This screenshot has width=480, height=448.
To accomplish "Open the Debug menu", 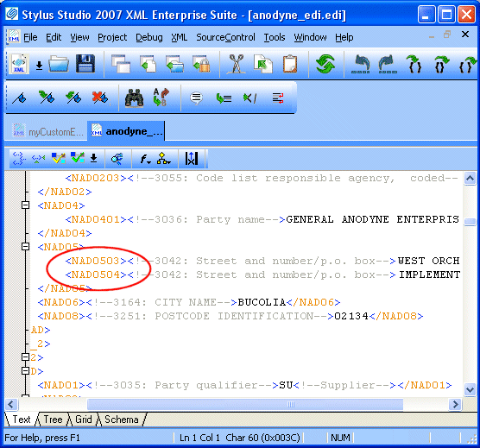I will (149, 38).
